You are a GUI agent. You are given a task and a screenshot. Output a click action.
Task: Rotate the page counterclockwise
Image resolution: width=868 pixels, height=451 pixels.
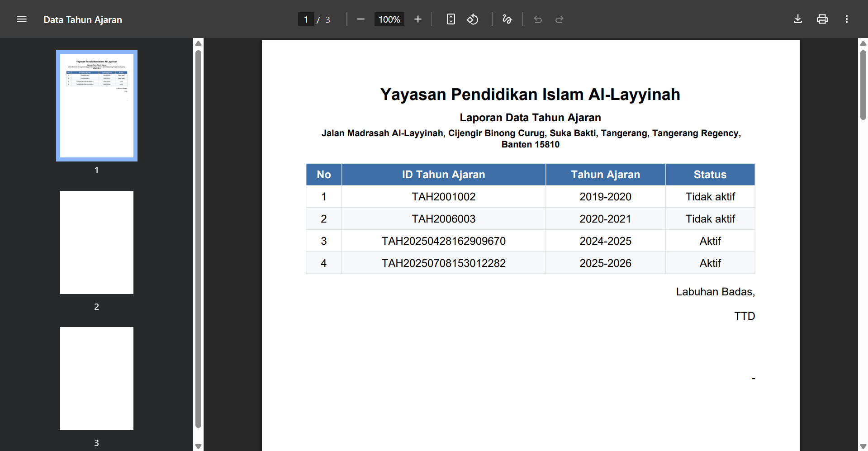click(x=473, y=19)
